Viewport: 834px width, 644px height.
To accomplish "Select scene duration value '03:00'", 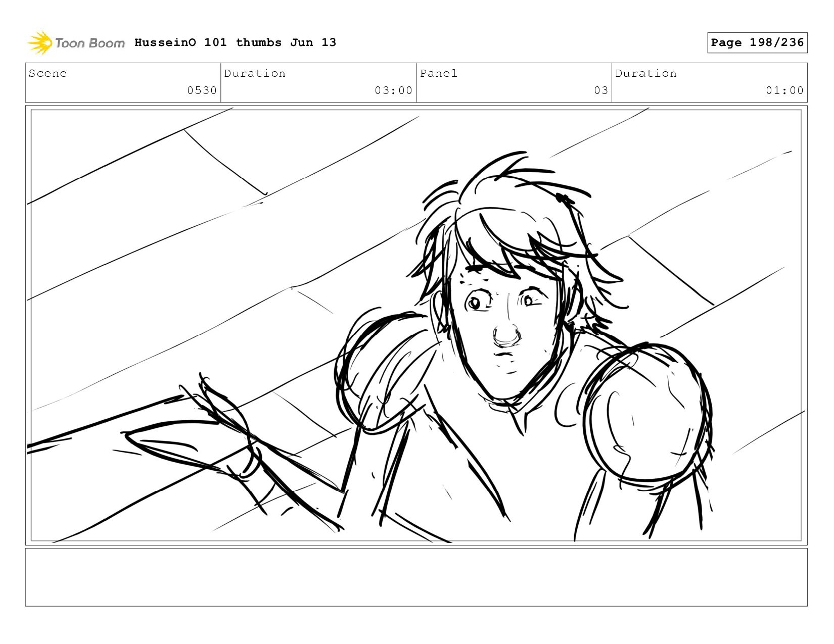I will click(393, 90).
